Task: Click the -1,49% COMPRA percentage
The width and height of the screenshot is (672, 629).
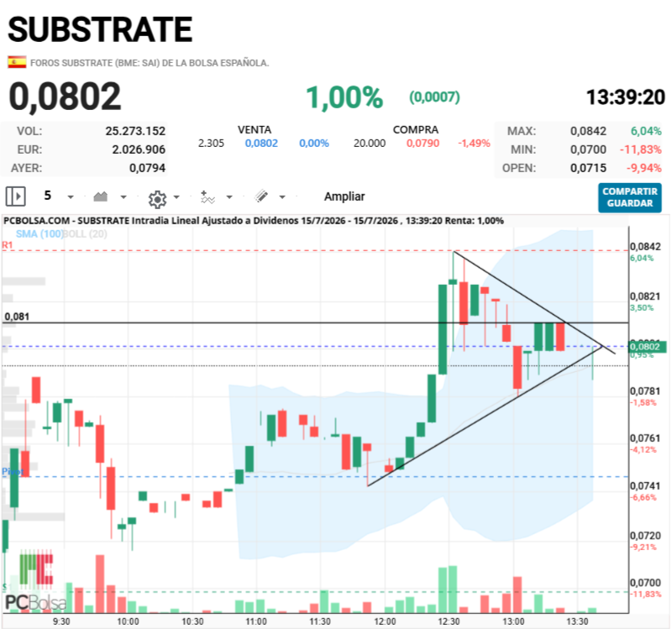Action: coord(474,143)
